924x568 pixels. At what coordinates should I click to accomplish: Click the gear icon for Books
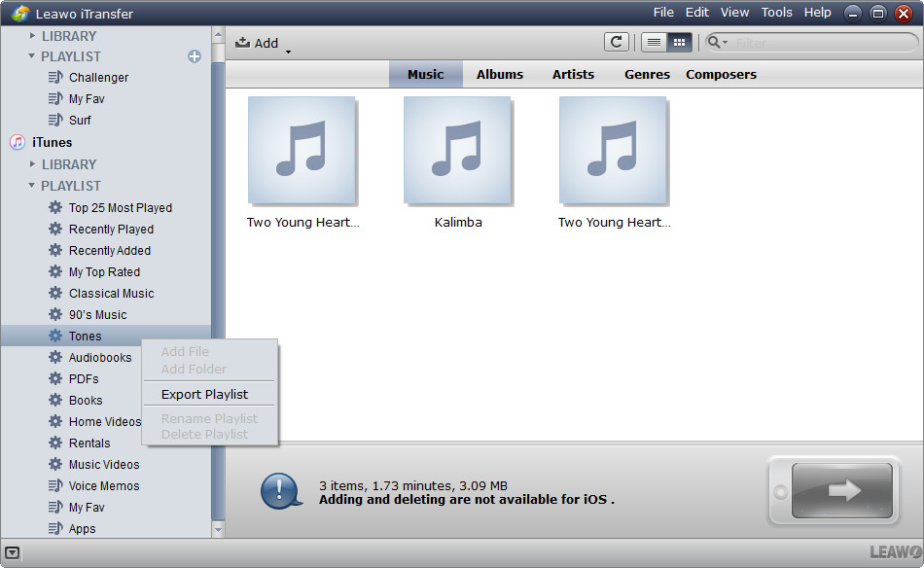55,400
